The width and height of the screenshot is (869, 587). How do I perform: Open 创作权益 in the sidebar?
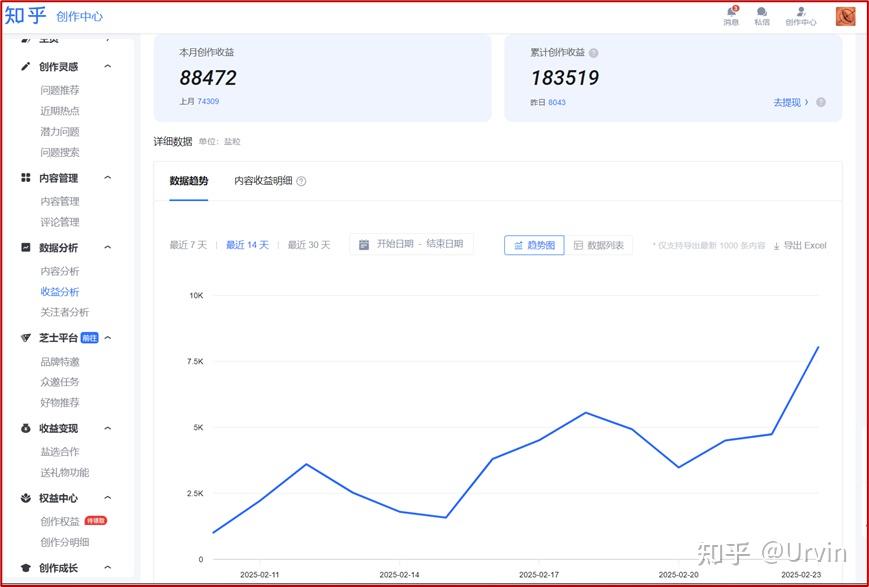pyautogui.click(x=60, y=522)
